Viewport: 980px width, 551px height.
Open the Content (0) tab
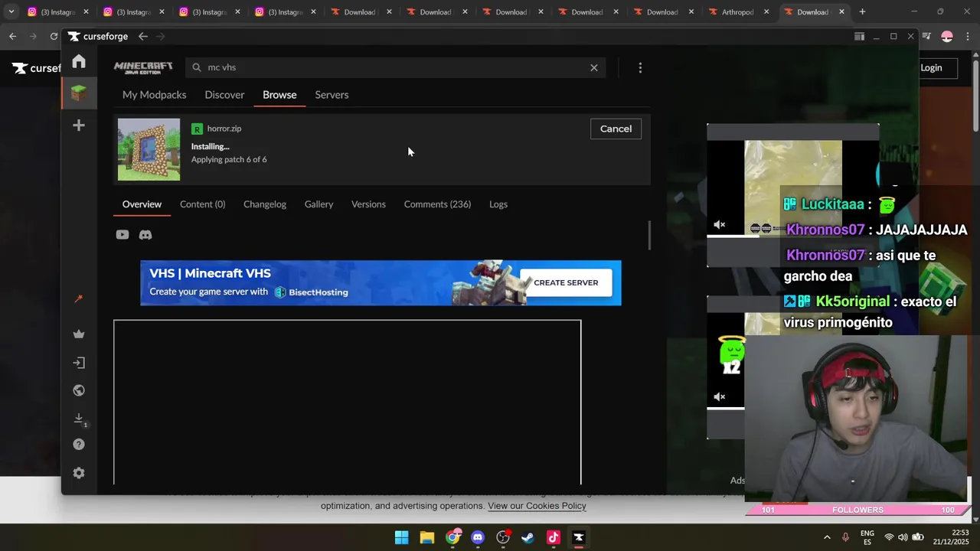202,204
